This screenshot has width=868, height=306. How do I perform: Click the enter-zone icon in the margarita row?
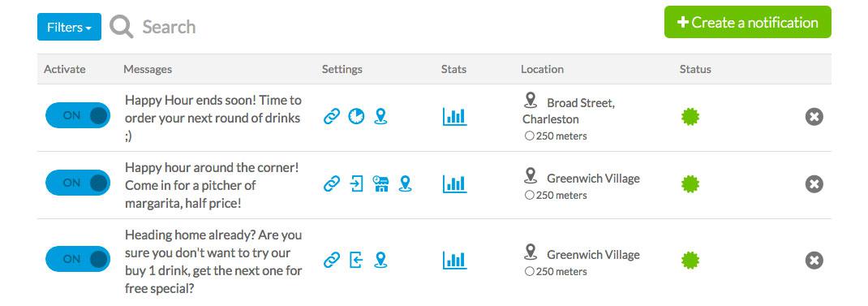point(356,183)
